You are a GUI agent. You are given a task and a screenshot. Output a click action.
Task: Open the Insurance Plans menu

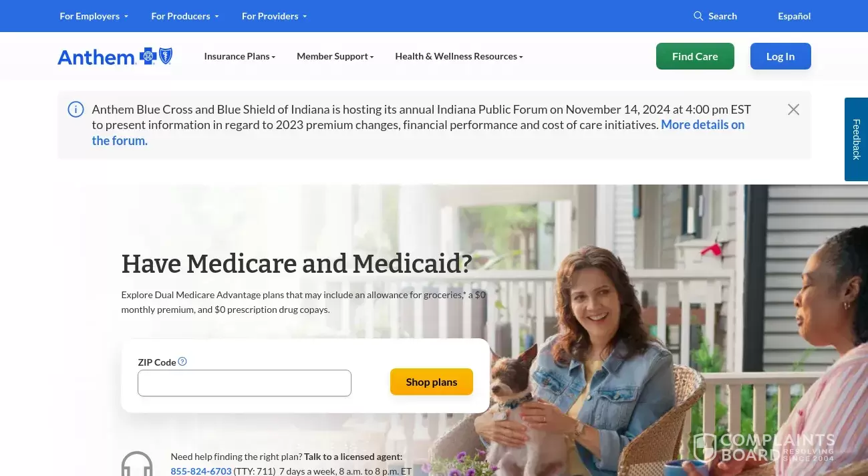point(240,56)
